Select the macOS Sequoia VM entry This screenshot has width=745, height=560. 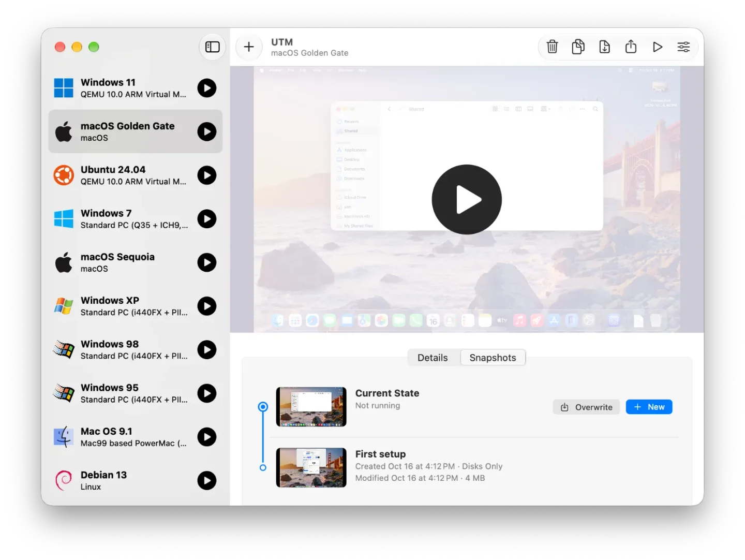tap(136, 262)
